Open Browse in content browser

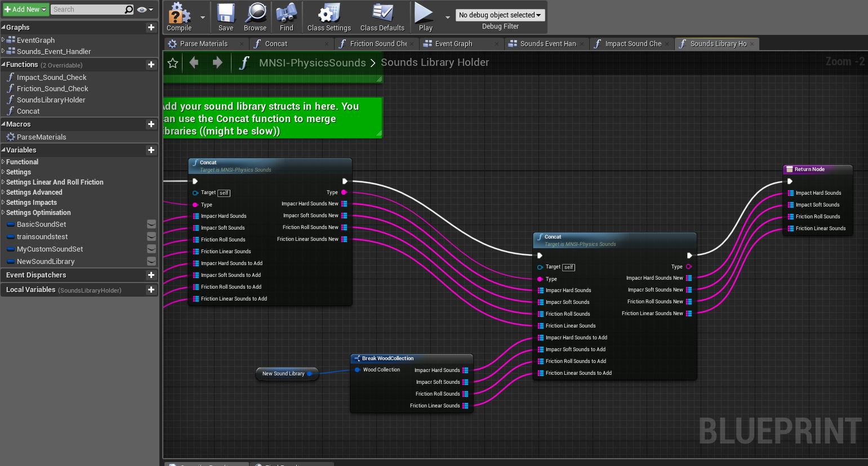255,16
